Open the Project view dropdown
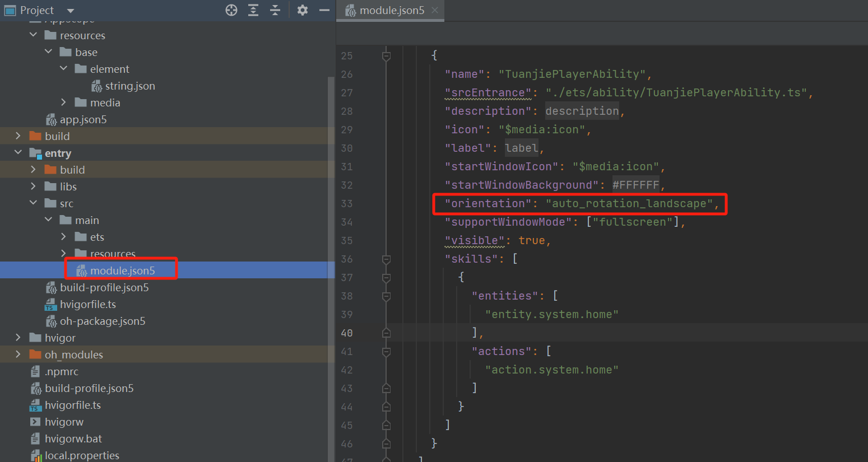The width and height of the screenshot is (868, 462). [70, 11]
